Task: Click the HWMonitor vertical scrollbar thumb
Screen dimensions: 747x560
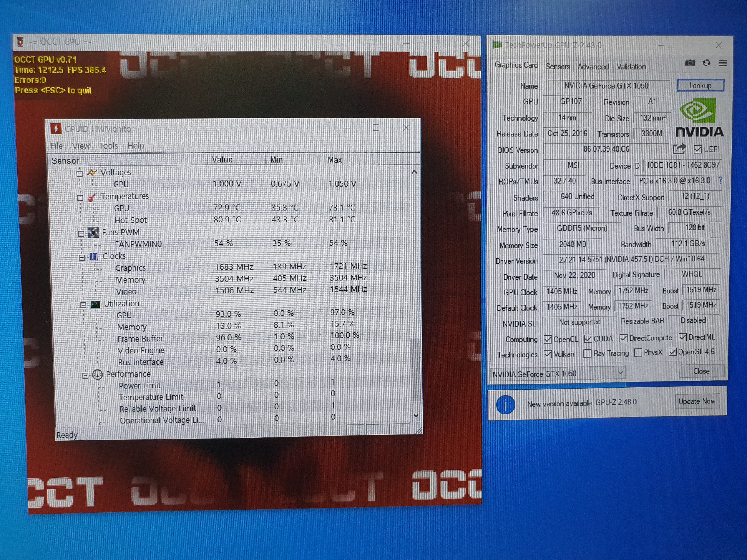Action: point(415,370)
